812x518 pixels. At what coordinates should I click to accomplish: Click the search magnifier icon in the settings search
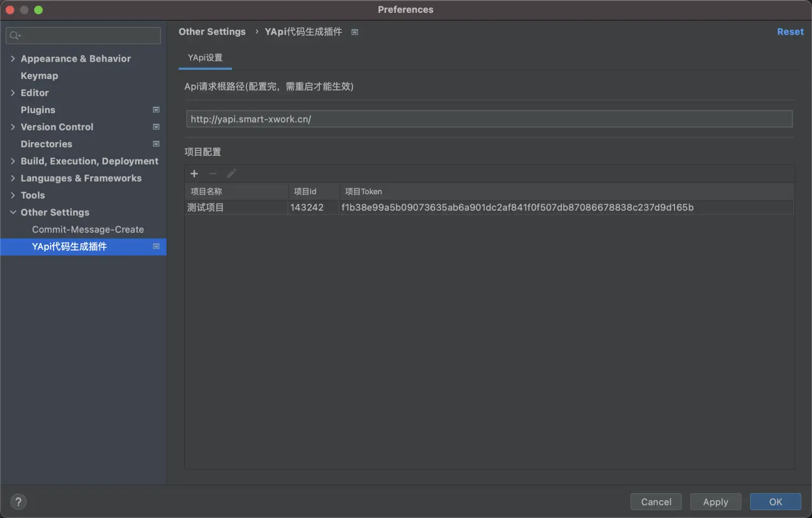coord(15,36)
